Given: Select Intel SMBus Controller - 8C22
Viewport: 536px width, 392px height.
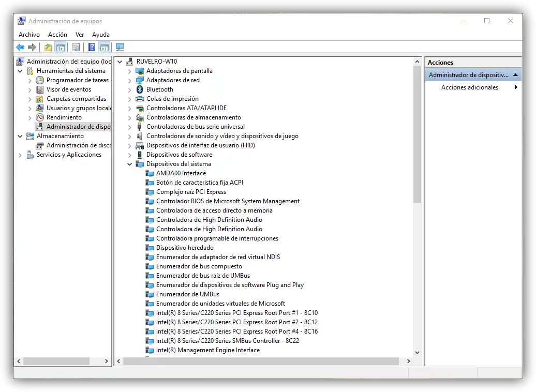Looking at the screenshot, I should (227, 341).
